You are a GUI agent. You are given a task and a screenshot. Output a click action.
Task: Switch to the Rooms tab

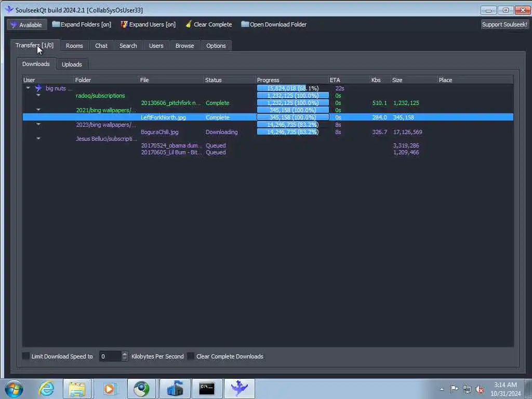click(74, 46)
